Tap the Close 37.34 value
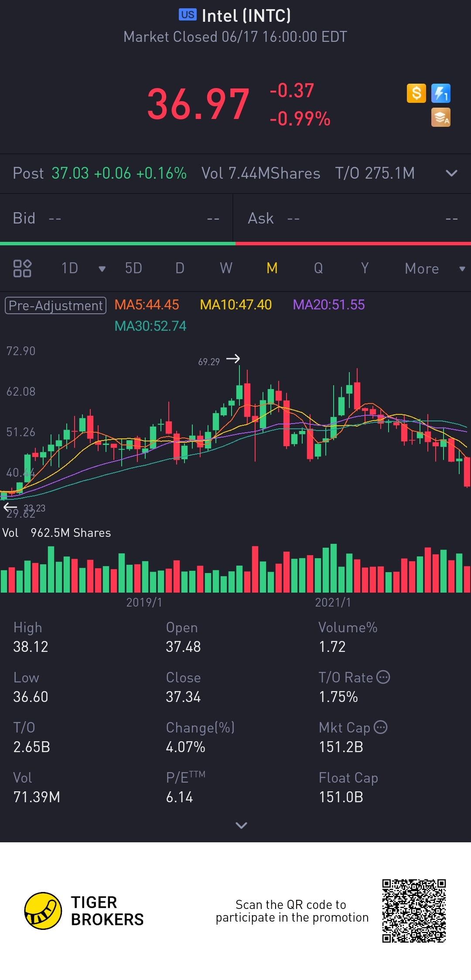The width and height of the screenshot is (471, 980). (x=183, y=697)
